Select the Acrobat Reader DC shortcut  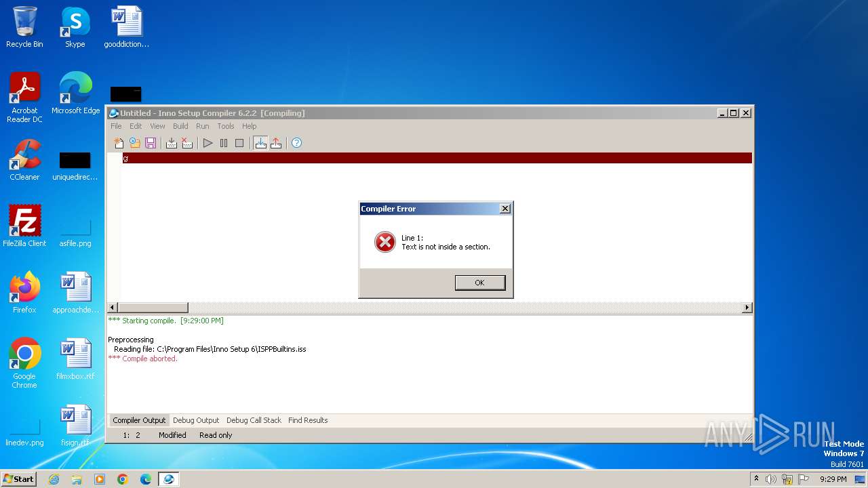[x=24, y=98]
